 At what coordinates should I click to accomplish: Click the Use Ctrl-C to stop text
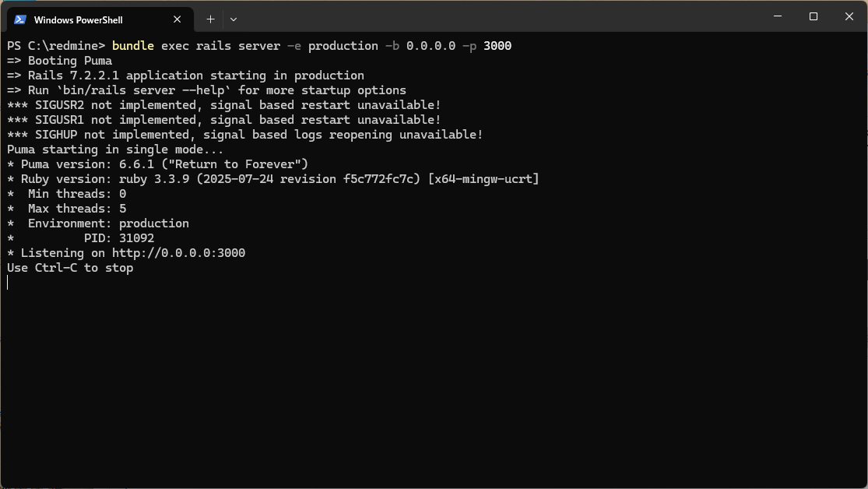pyautogui.click(x=70, y=267)
